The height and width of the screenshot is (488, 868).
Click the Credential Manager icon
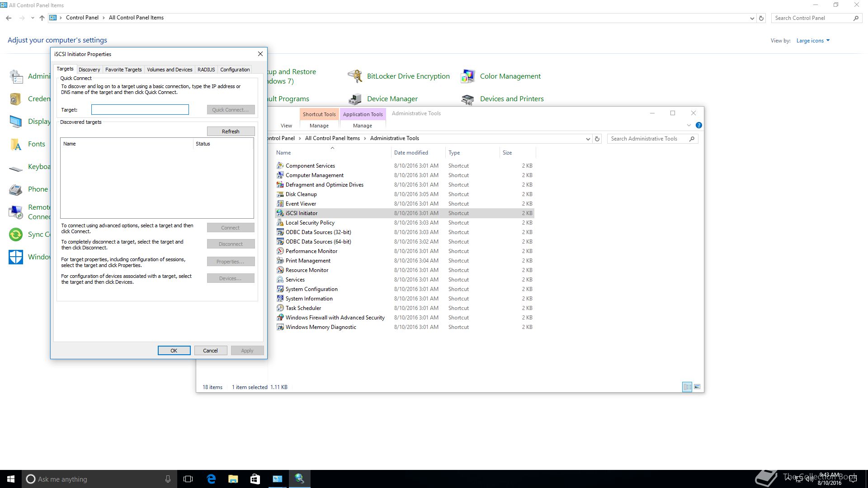click(x=16, y=99)
